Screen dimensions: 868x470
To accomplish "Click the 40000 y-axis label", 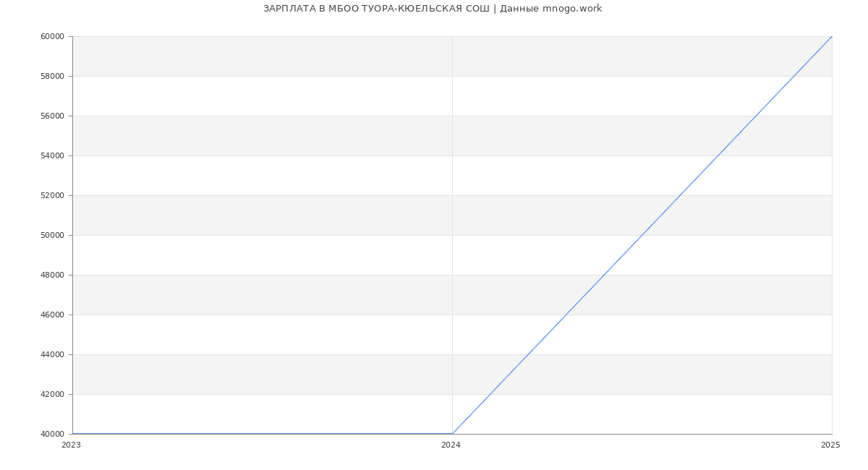I will click(53, 434).
